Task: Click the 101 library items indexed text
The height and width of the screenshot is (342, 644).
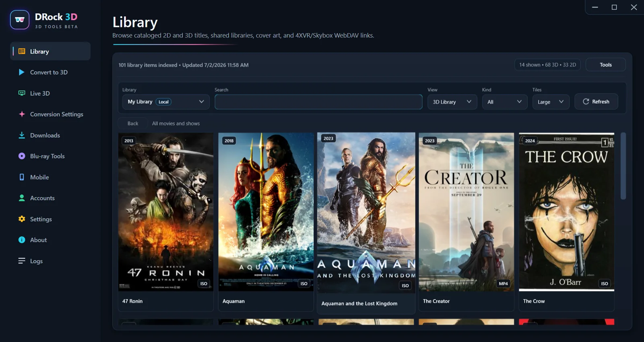Action: 148,65
